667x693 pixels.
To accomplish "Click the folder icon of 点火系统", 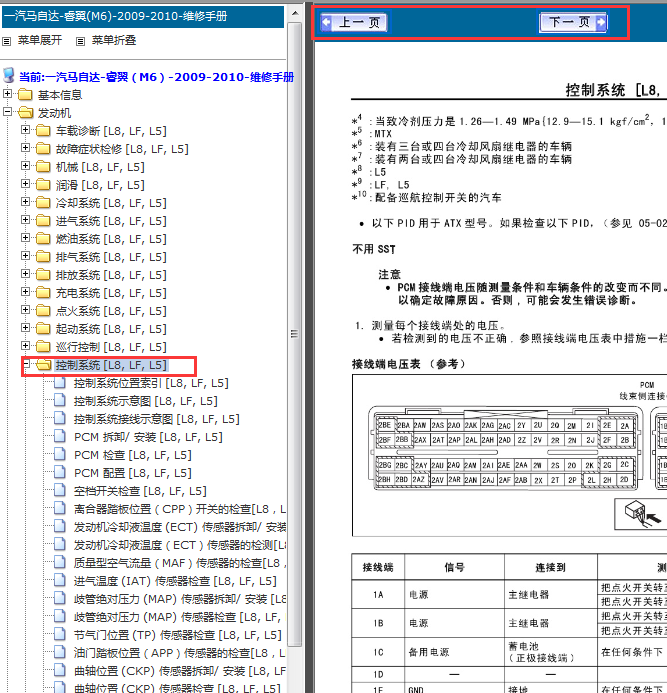I will tap(43, 311).
